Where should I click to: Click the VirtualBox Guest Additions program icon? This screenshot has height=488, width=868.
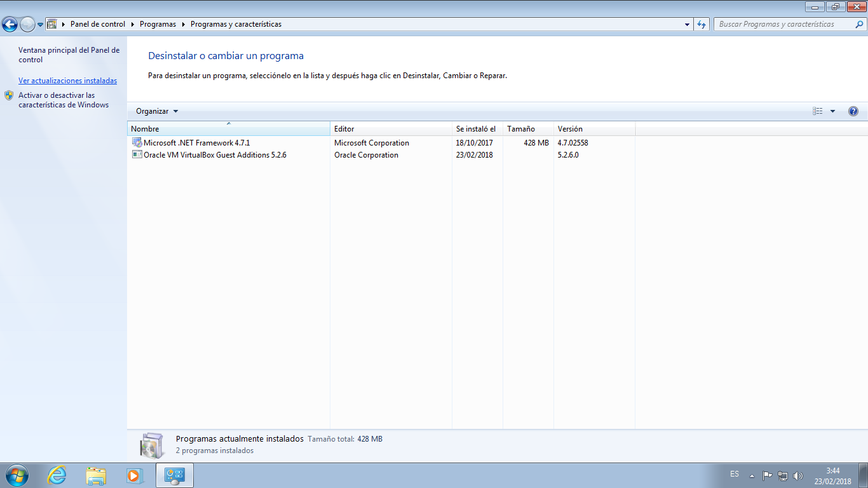click(x=137, y=155)
